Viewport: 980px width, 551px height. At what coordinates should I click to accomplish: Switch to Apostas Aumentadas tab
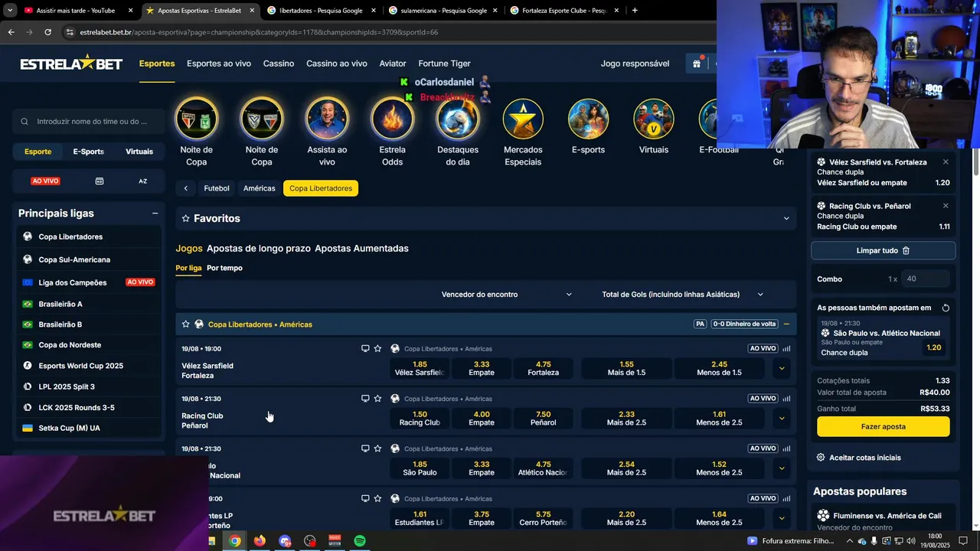[361, 249]
